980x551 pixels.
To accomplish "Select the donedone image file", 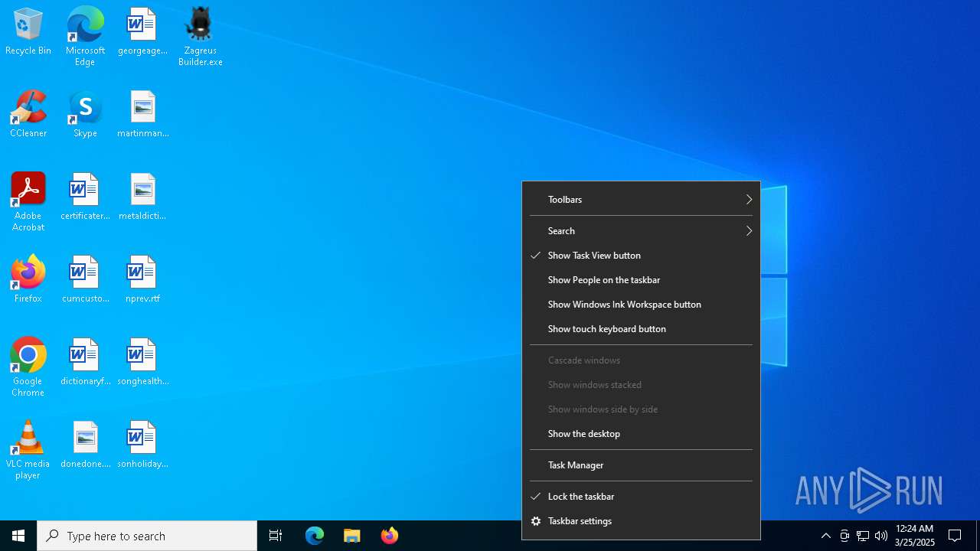I will tap(85, 445).
